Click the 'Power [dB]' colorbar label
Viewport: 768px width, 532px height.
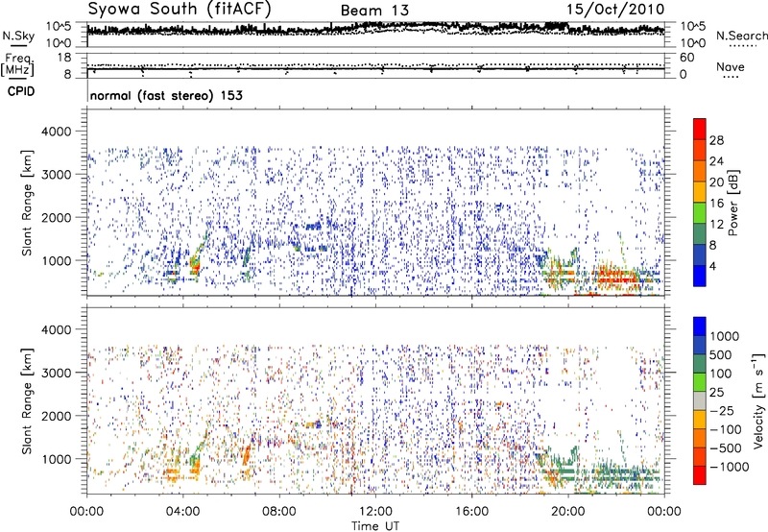tap(732, 203)
